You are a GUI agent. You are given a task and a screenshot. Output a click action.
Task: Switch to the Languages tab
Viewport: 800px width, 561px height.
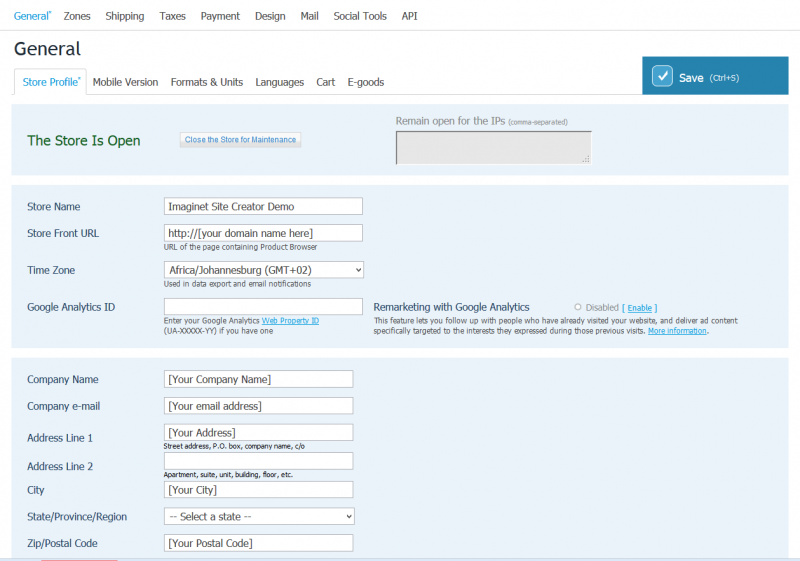[x=280, y=82]
